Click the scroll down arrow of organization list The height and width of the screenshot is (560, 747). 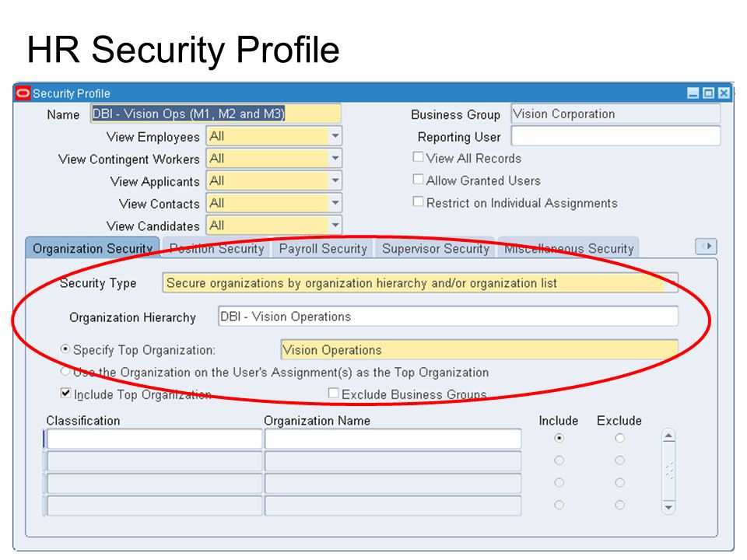669,508
